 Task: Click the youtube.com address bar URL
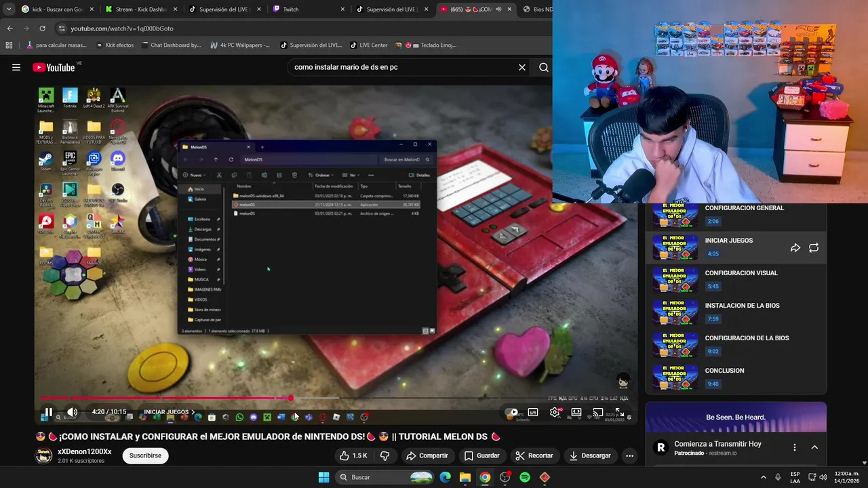pyautogui.click(x=122, y=28)
